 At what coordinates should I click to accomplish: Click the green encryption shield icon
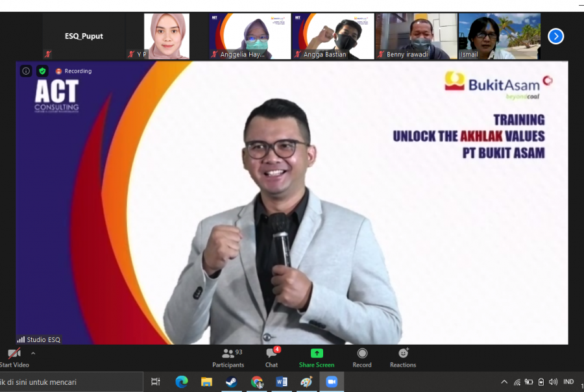pyautogui.click(x=42, y=71)
